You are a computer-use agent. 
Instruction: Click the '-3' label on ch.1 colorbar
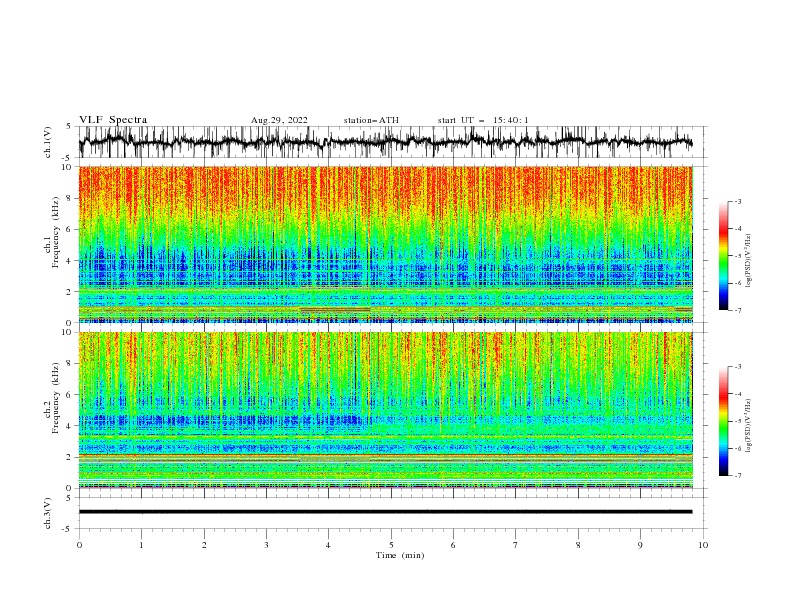(737, 202)
